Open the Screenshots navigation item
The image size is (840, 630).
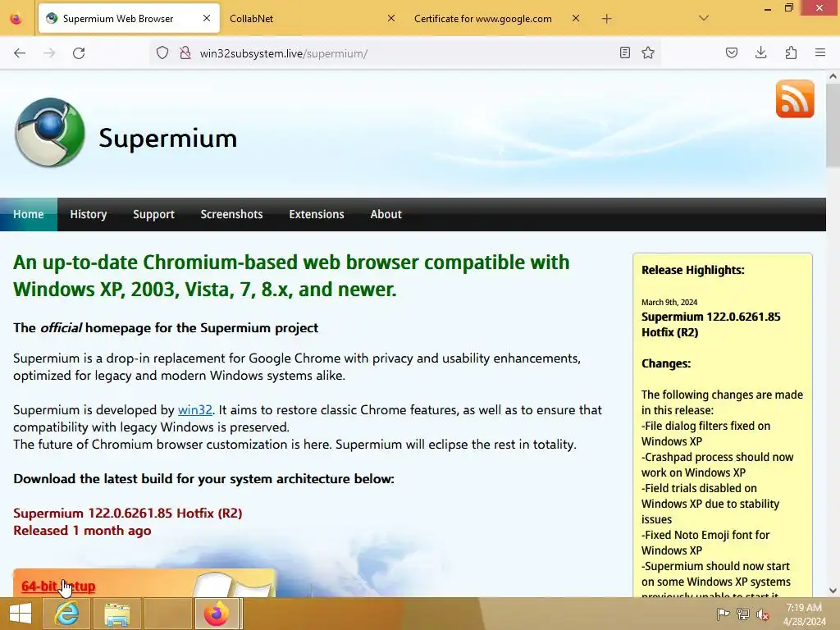231,214
